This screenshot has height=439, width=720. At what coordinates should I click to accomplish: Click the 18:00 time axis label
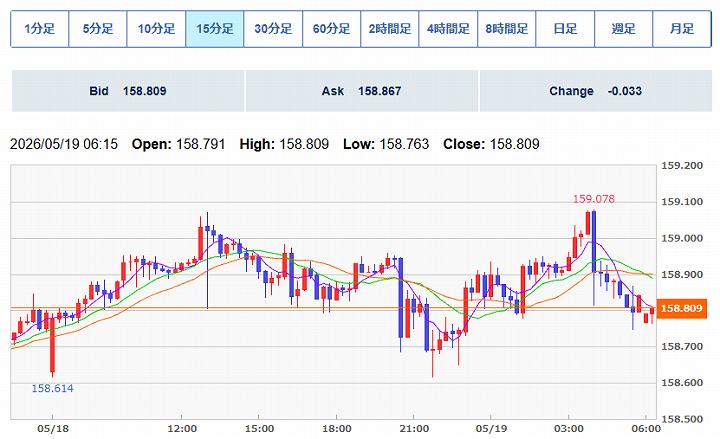point(337,429)
